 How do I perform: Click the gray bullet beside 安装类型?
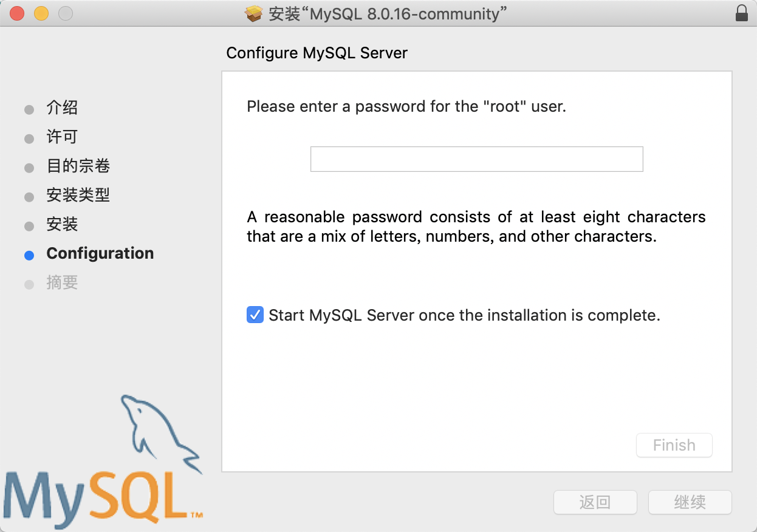pos(29,197)
